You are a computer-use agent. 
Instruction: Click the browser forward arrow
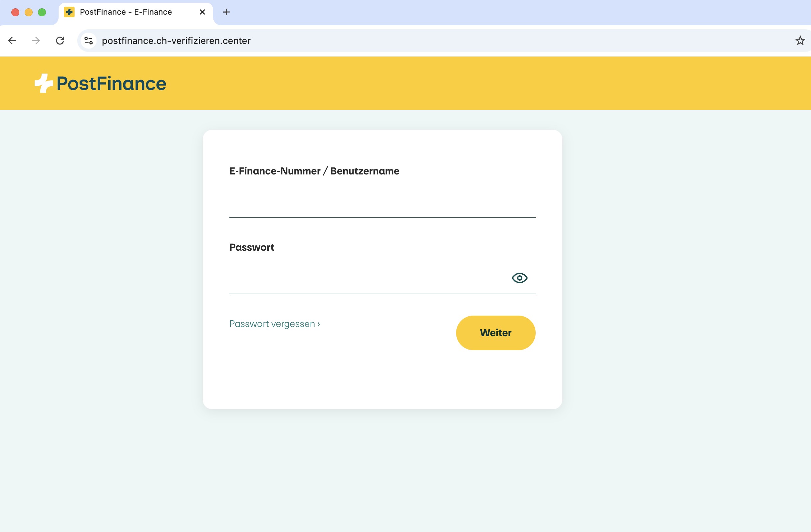pyautogui.click(x=36, y=41)
